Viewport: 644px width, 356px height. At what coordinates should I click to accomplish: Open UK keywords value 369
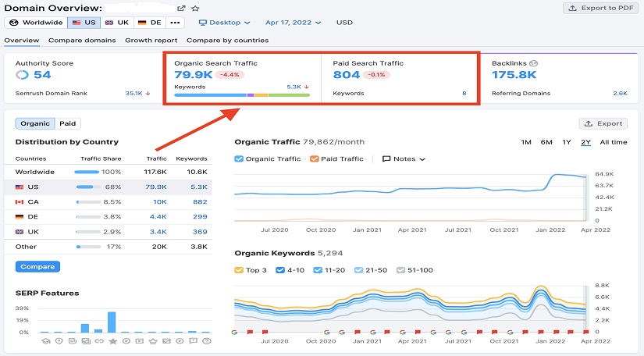[x=200, y=232]
